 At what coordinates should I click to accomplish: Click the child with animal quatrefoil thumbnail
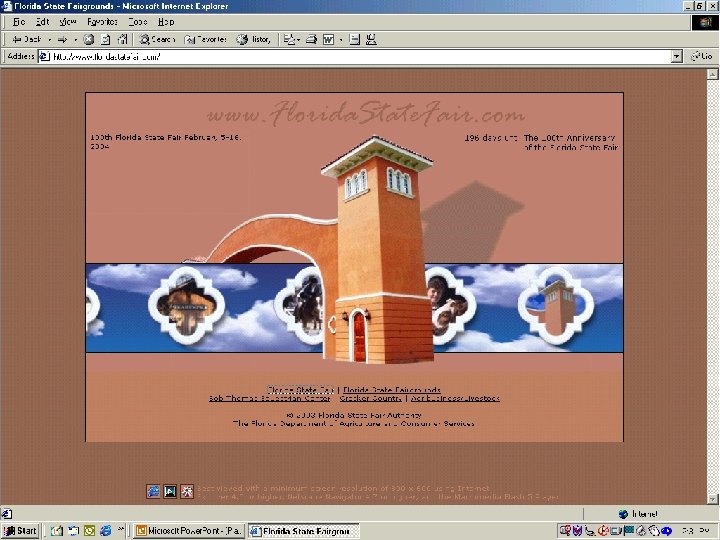tap(450, 305)
